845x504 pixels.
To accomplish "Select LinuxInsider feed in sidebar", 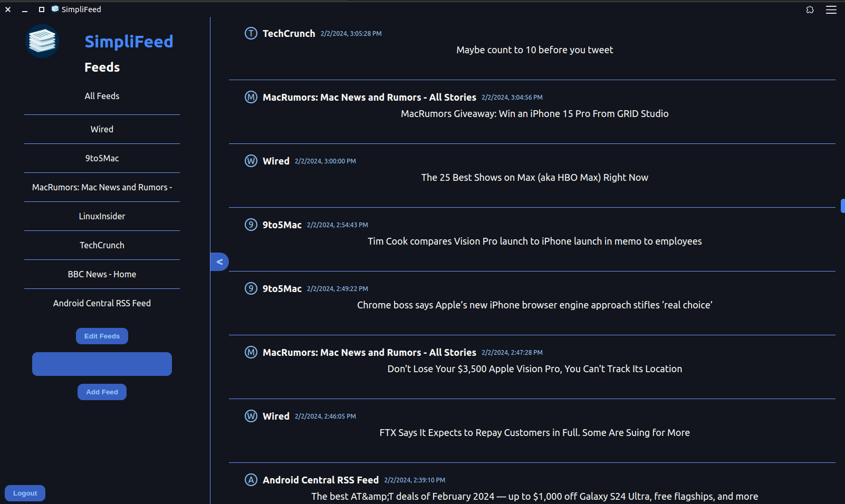I will (102, 216).
